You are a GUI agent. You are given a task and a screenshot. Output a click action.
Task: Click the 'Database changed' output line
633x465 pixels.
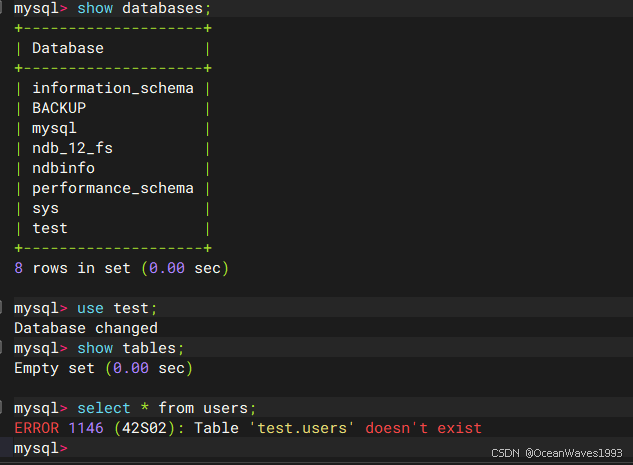click(86, 328)
